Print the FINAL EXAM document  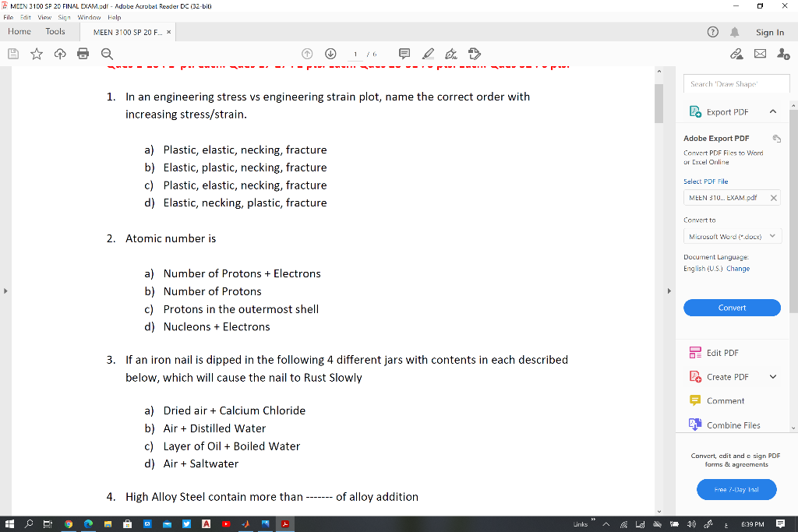(83, 54)
